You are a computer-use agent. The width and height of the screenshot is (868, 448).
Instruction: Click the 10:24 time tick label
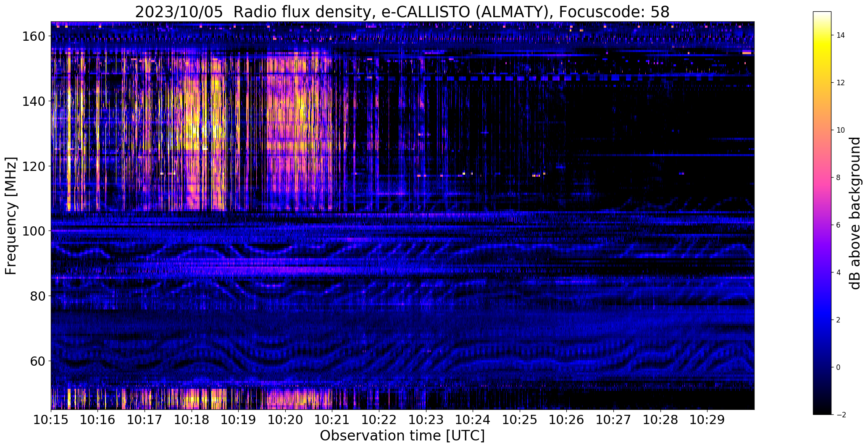473,420
